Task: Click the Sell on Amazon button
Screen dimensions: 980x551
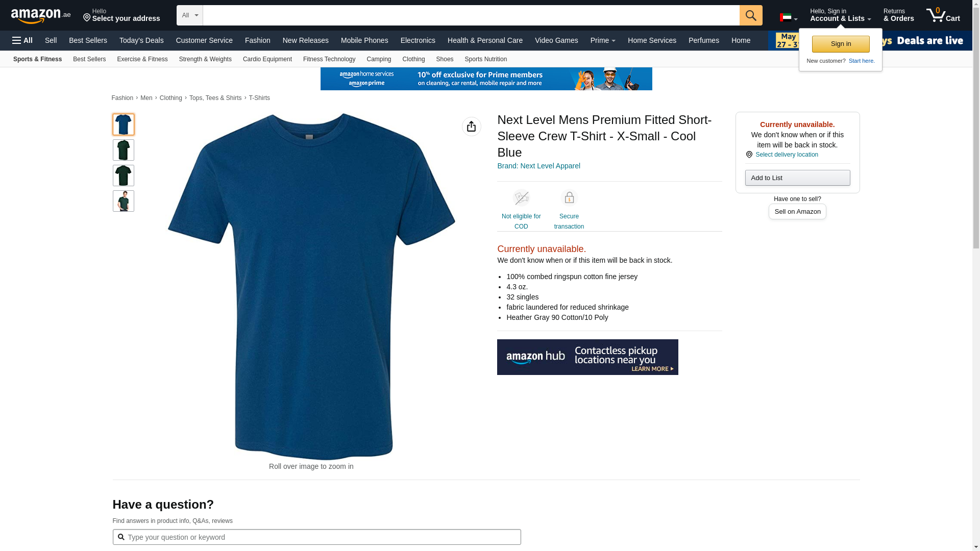Action: [797, 211]
